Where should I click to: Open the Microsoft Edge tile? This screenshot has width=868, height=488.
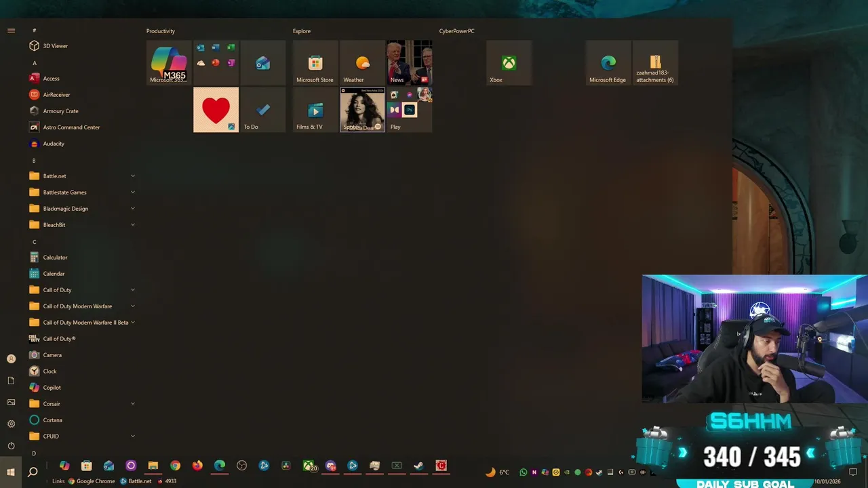pos(608,63)
